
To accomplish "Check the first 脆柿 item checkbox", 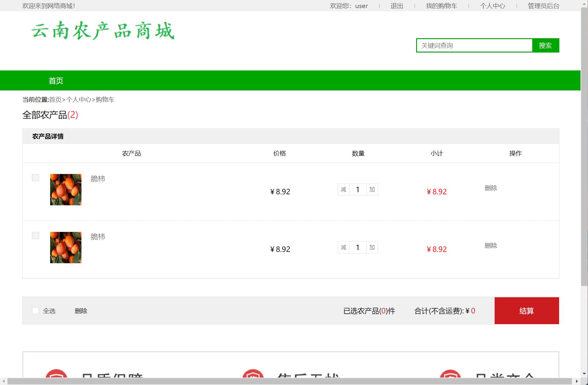I will 36,178.
